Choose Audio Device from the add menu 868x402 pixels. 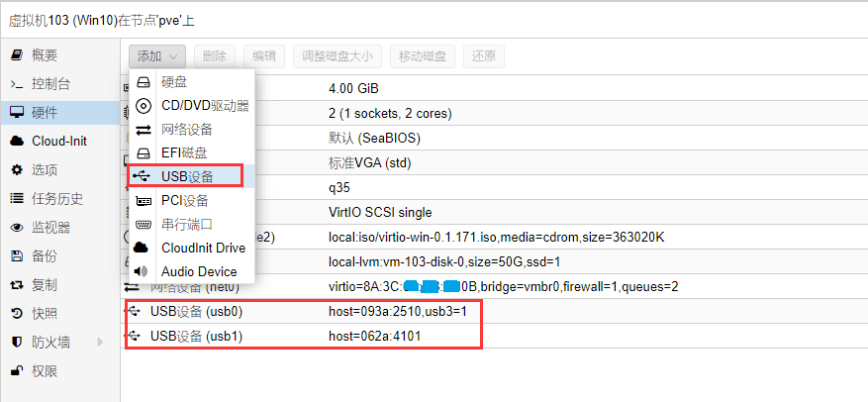199,271
